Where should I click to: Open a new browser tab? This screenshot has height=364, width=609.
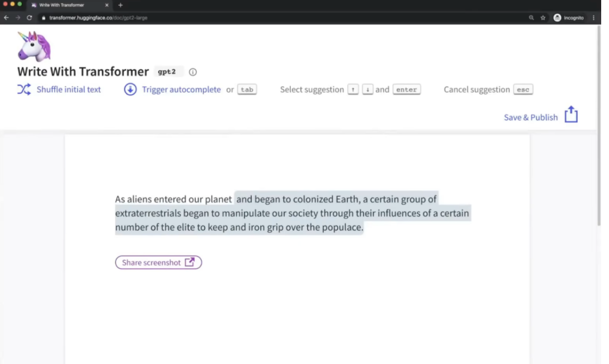click(x=120, y=5)
